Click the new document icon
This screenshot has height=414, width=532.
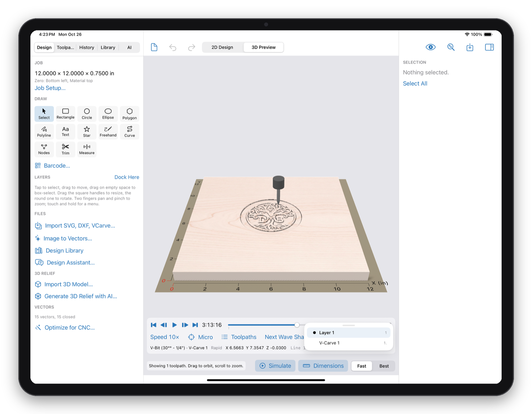pos(154,47)
